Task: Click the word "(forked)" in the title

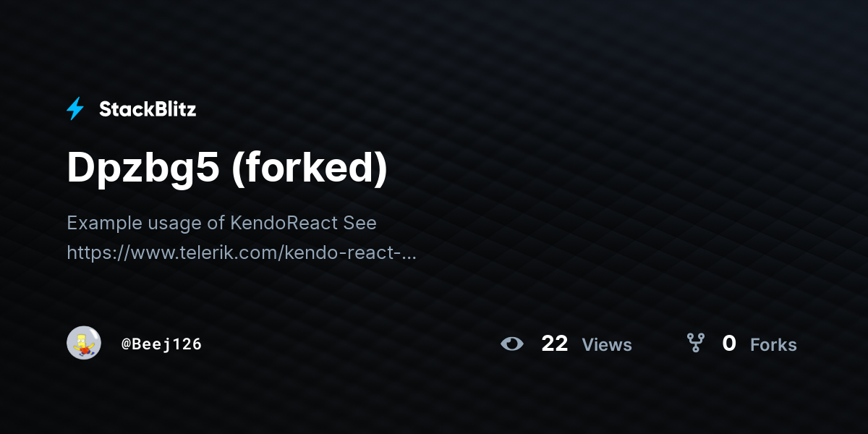Action: [310, 169]
